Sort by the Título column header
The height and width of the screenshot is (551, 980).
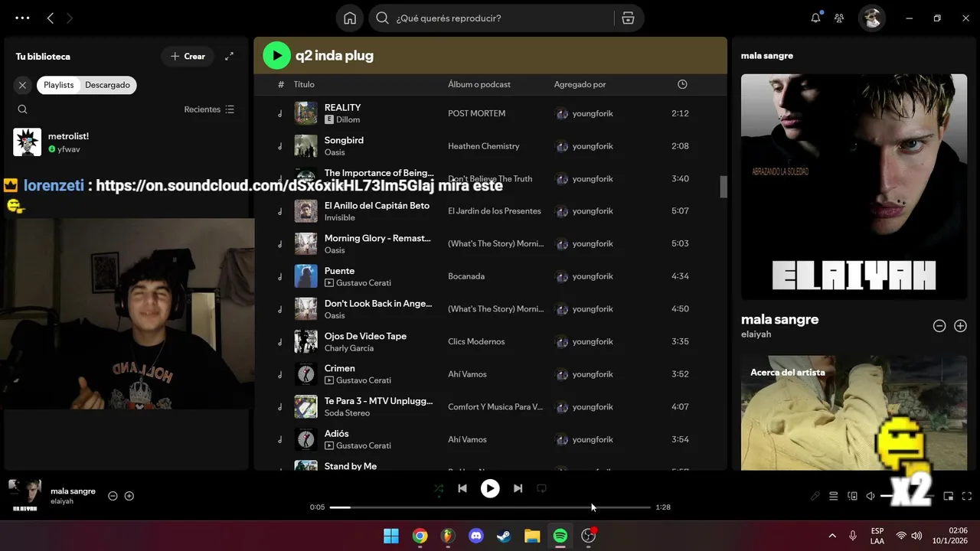coord(304,84)
